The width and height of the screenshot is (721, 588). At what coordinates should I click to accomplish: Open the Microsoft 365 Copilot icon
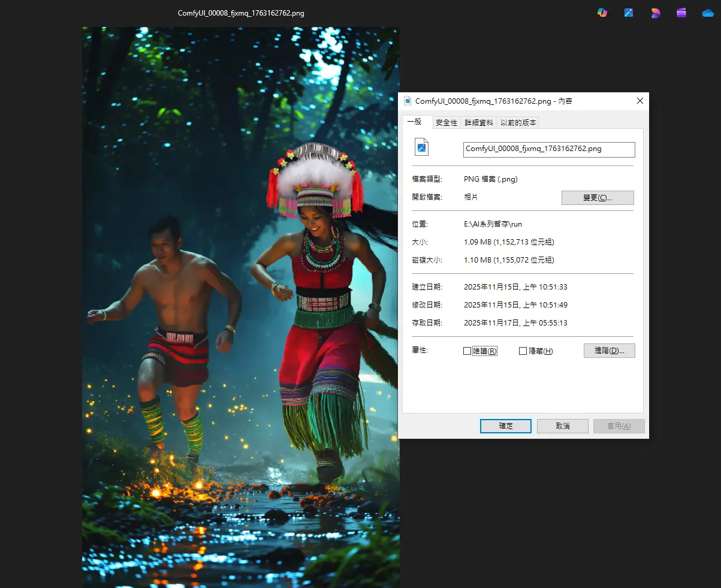(x=602, y=13)
